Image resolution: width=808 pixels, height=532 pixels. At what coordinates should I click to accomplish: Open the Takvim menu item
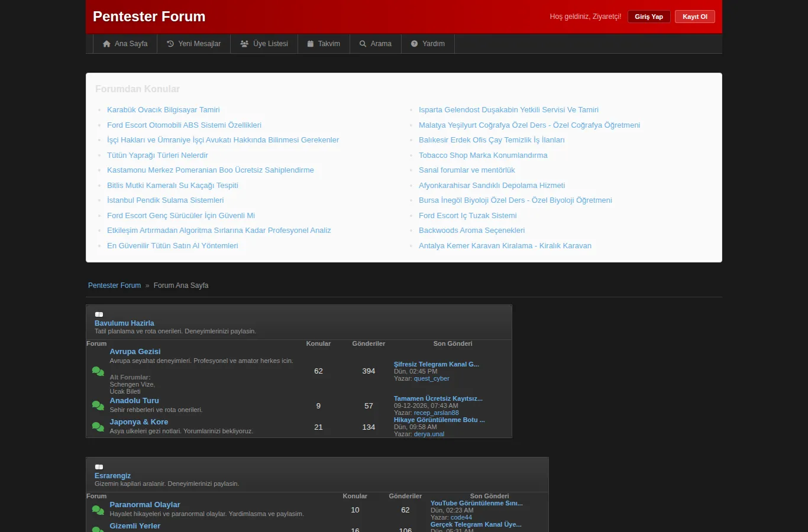pos(324,44)
